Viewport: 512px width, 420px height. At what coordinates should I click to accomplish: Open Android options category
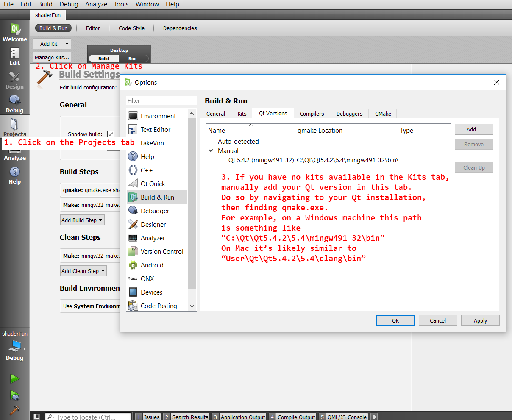[x=157, y=265]
